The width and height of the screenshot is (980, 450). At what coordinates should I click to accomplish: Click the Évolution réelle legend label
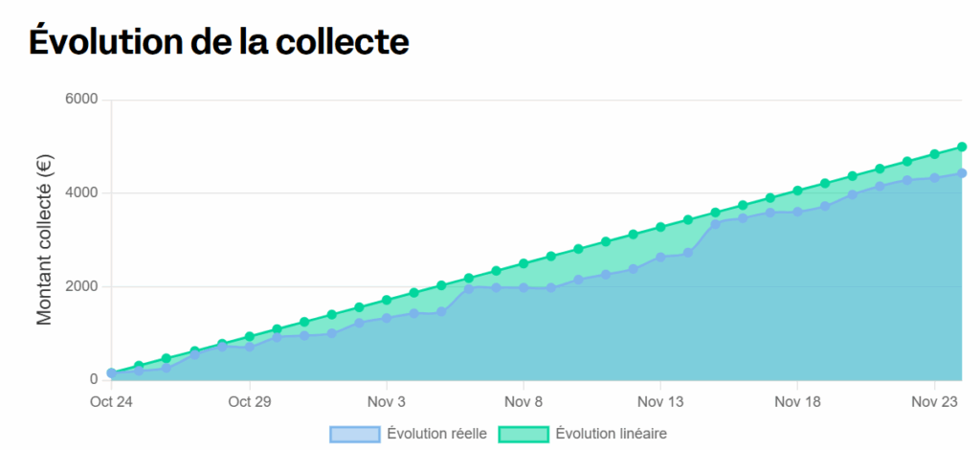436,434
